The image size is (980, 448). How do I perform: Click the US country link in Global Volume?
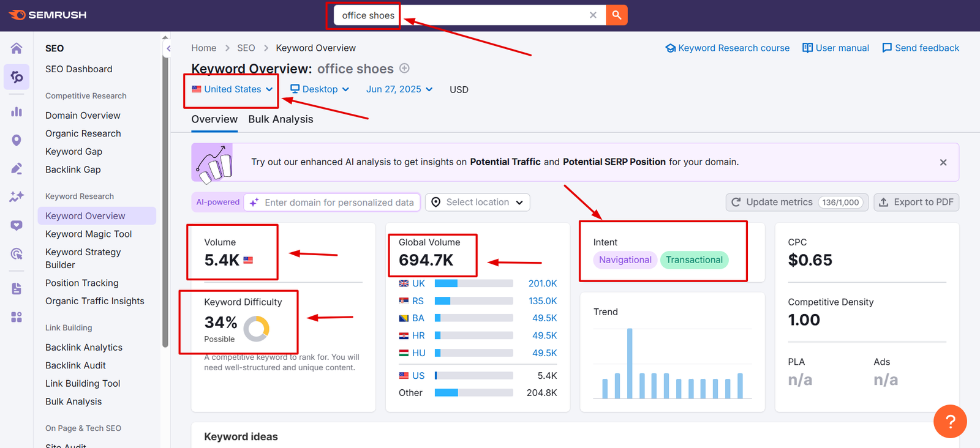click(x=418, y=376)
